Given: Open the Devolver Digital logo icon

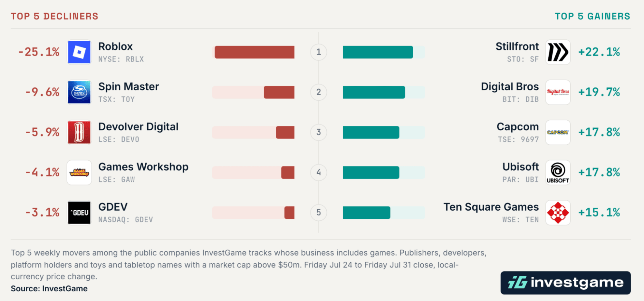Looking at the screenshot, I should pos(79,132).
